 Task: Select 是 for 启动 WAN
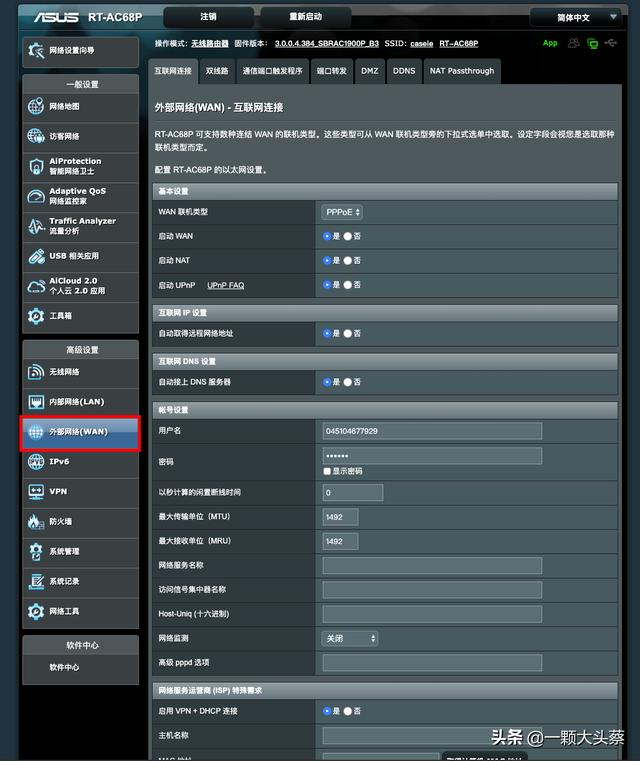click(327, 236)
